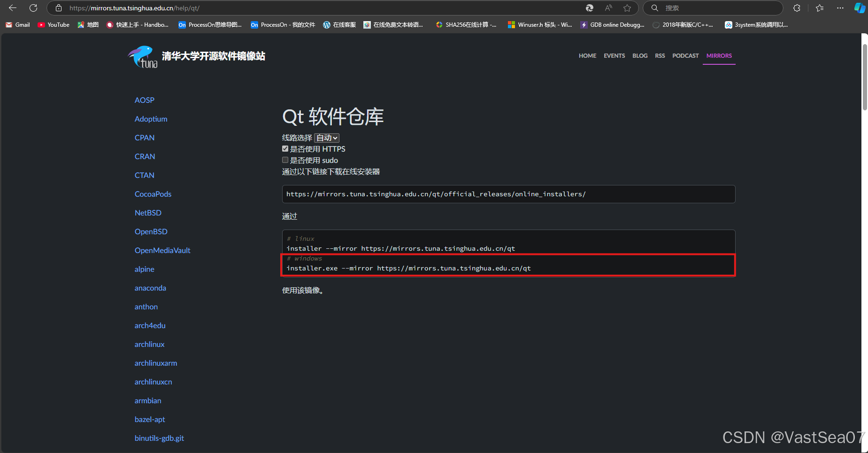The height and width of the screenshot is (453, 868).
Task: Open the CPAN help link
Action: [x=145, y=138]
